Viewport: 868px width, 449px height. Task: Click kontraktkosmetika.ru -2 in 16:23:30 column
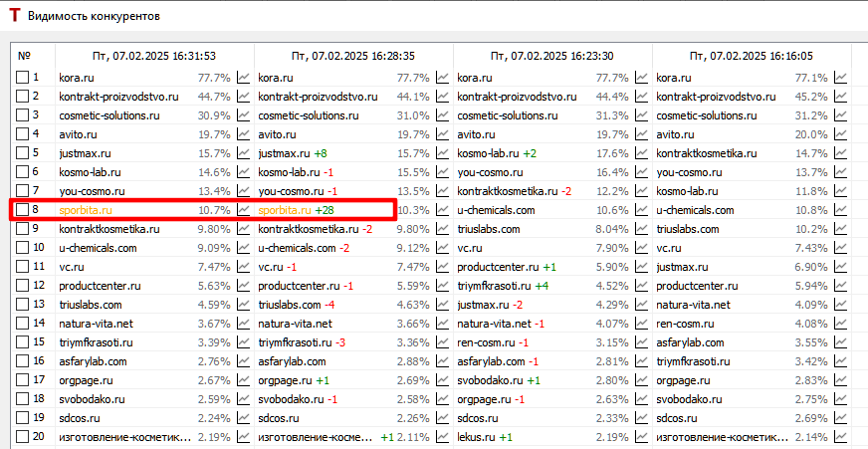[552, 191]
